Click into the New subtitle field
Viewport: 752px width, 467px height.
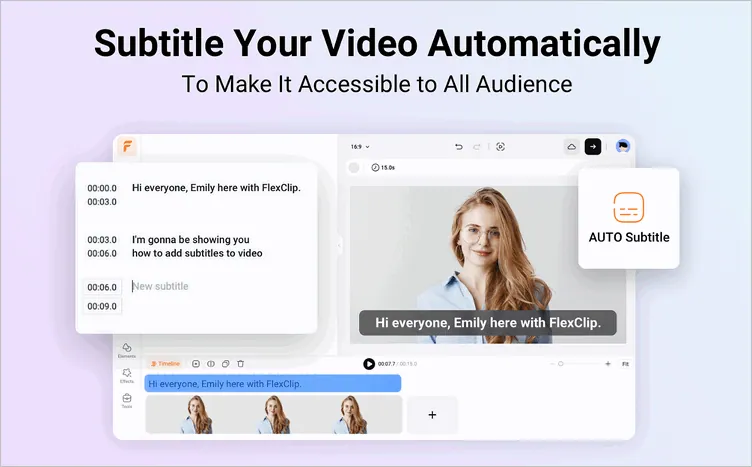(160, 286)
